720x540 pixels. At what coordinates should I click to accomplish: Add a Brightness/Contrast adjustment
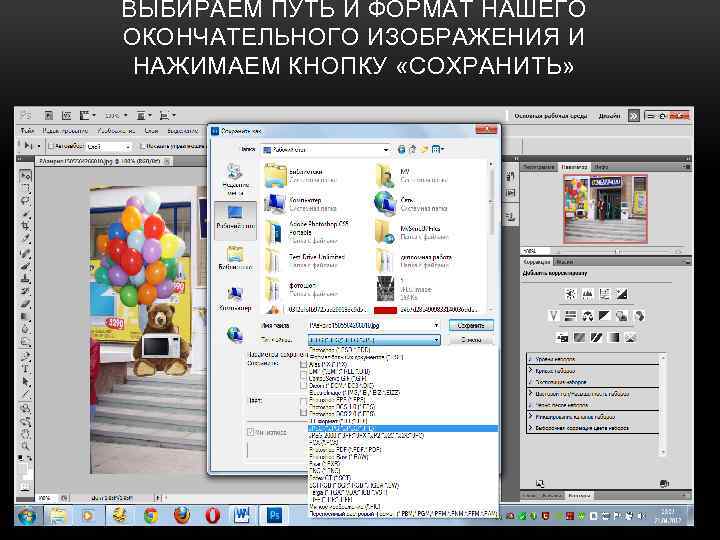tap(570, 294)
